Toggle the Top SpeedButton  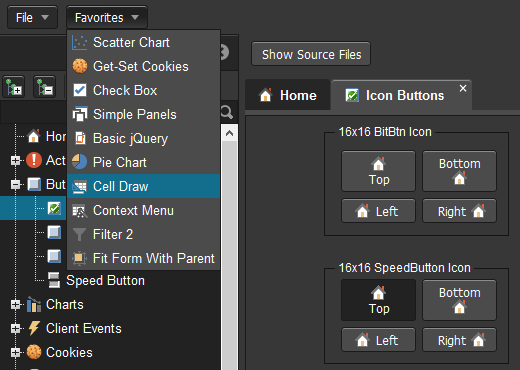[x=378, y=300]
